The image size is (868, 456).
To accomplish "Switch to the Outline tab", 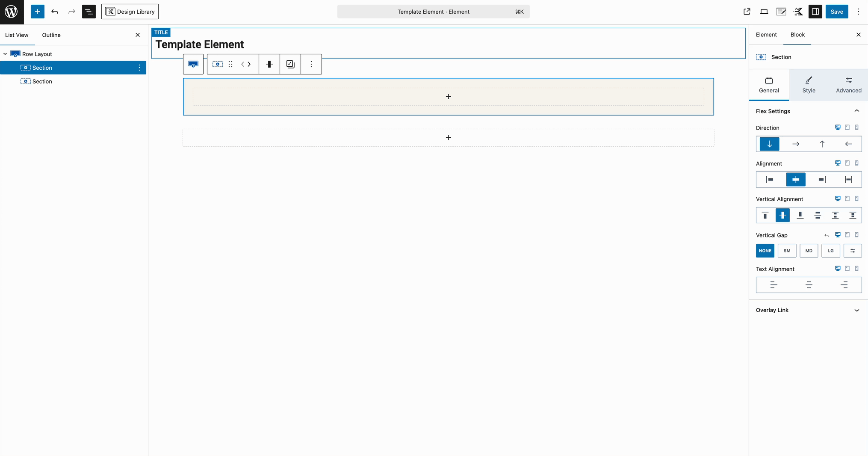I will [x=51, y=35].
